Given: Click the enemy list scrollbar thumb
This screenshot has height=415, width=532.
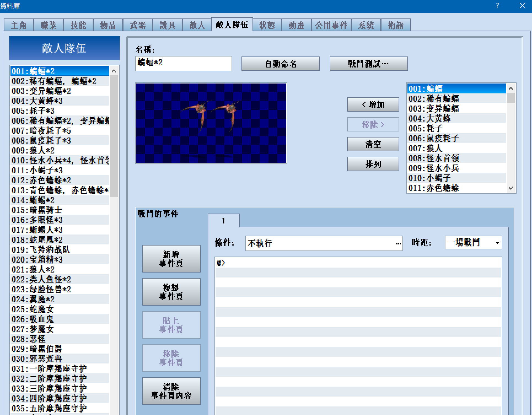Looking at the screenshot, I should (x=511, y=98).
